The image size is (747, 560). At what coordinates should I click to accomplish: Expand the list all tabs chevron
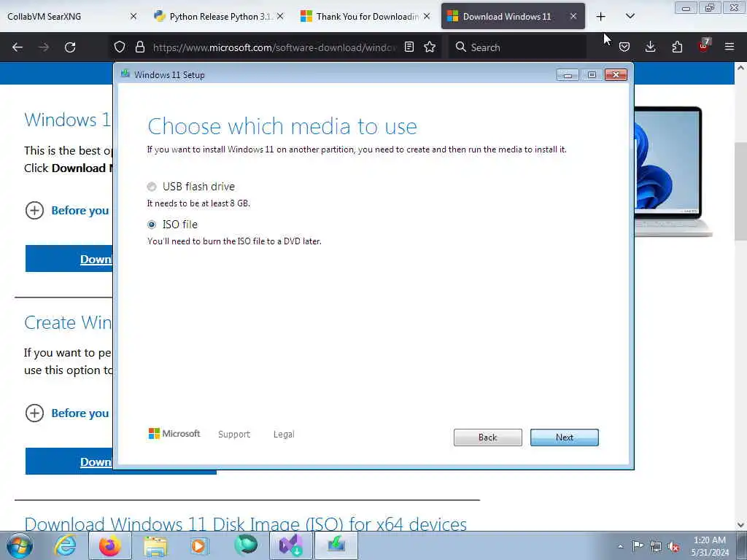point(630,16)
